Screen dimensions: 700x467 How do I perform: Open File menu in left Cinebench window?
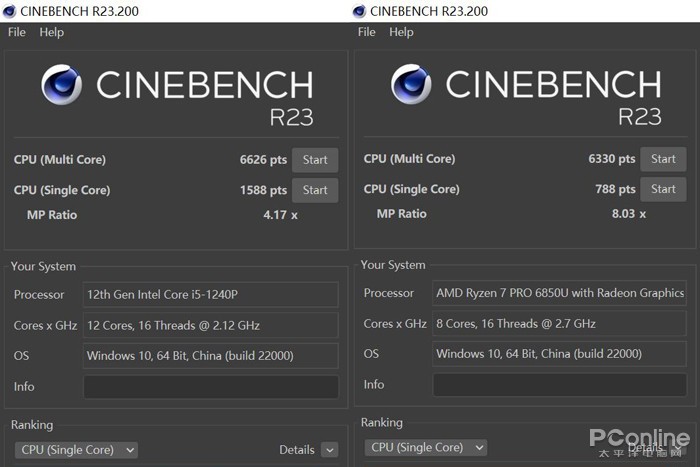(x=17, y=32)
